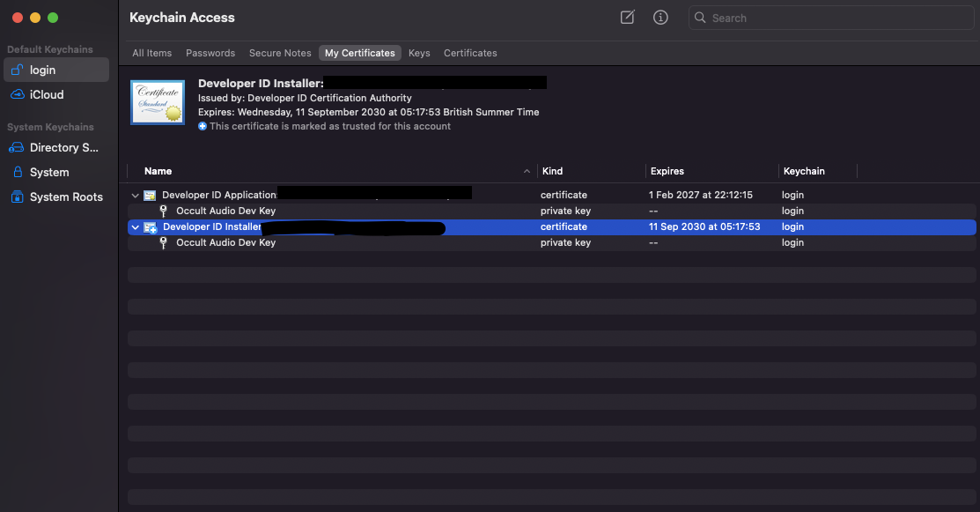Click the sort direction arrow in Name header

[x=527, y=171]
